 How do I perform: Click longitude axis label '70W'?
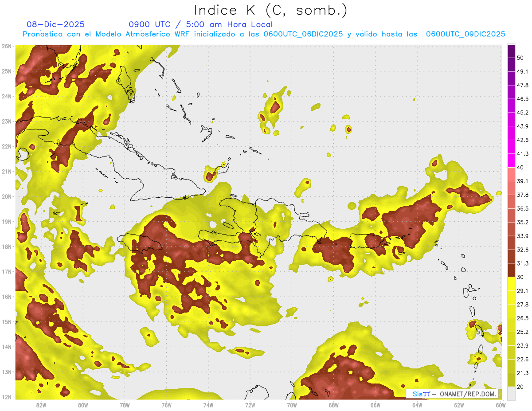[292, 405]
